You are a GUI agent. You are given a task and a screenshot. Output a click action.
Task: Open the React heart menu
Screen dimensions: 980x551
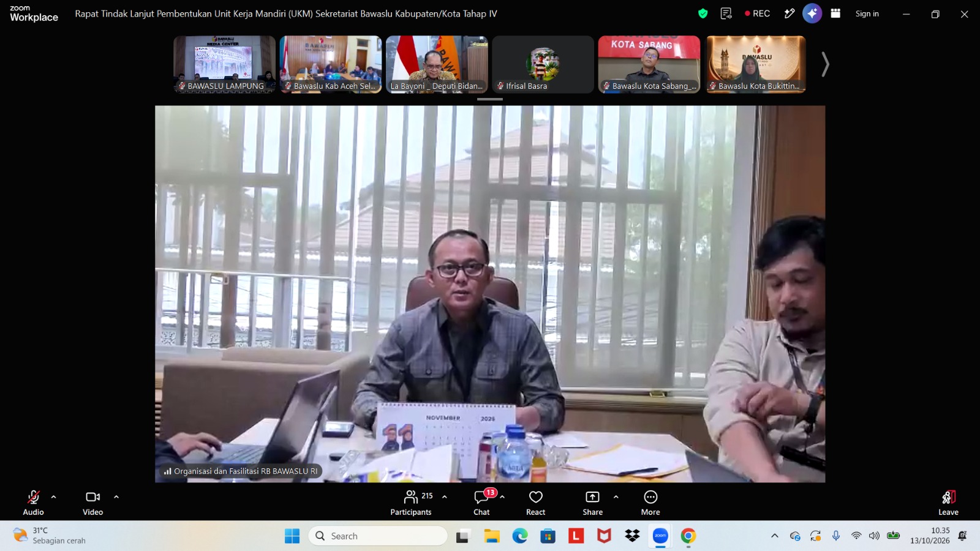(x=536, y=503)
